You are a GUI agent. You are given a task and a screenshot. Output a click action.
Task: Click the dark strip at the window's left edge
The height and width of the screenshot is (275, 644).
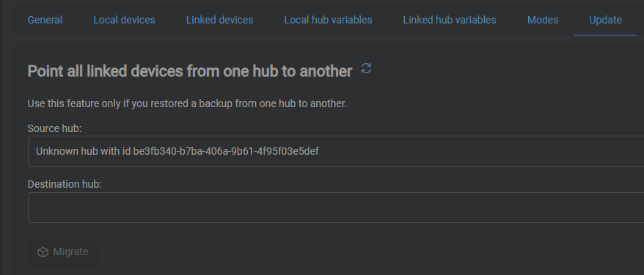[x=1, y=138]
